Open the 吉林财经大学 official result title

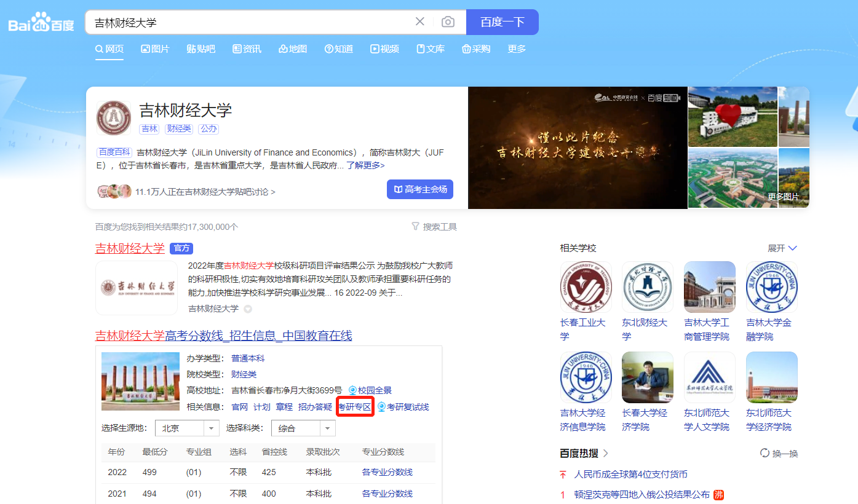tap(130, 248)
